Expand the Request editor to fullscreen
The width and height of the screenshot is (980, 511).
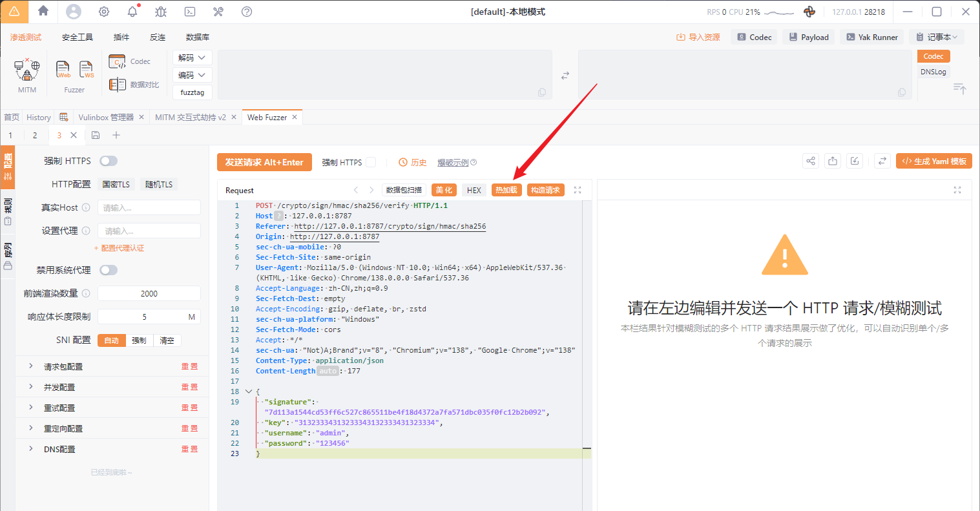click(578, 190)
